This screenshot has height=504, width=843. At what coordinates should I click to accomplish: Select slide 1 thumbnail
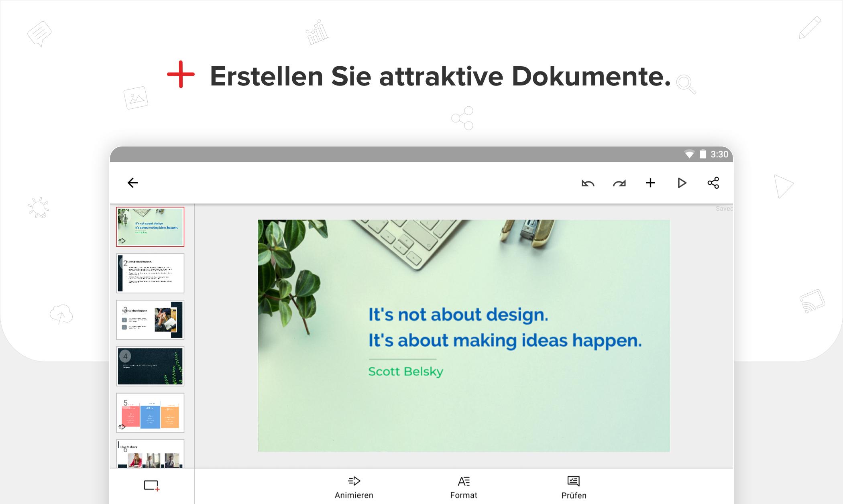[150, 227]
